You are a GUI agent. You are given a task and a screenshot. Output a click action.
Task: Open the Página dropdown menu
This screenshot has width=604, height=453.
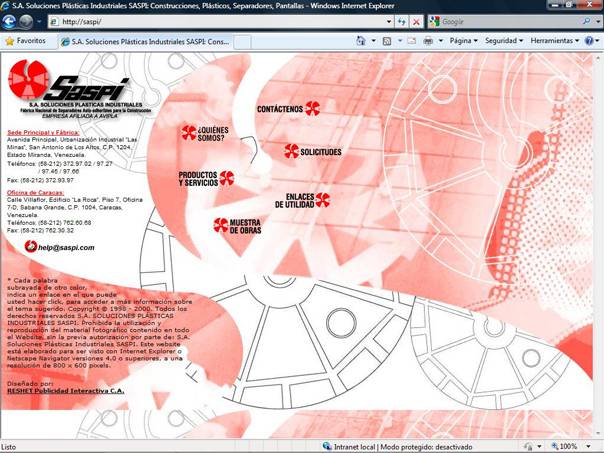coord(462,41)
